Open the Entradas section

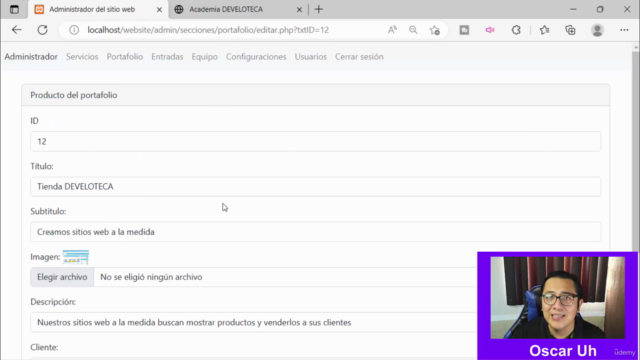tap(167, 57)
